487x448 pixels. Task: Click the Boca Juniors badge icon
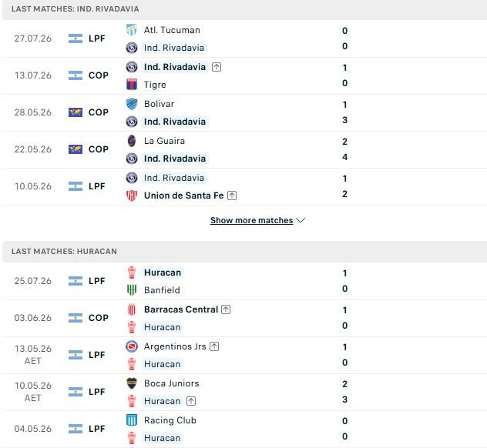click(131, 383)
